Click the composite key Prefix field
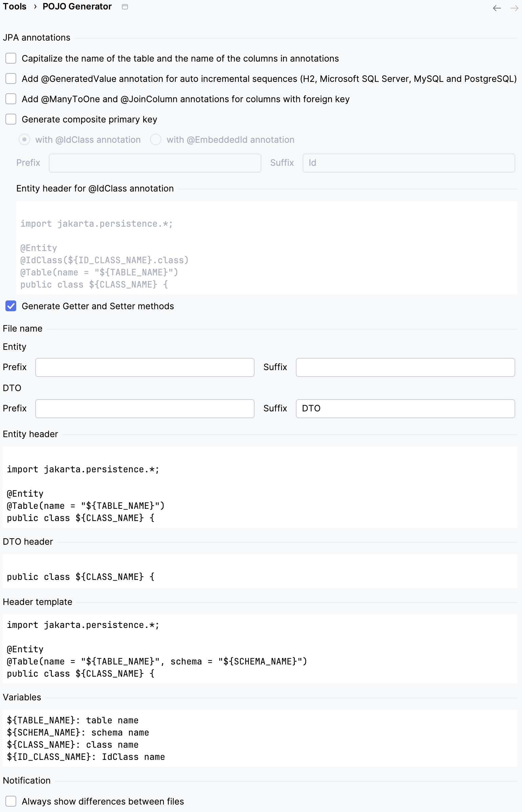Screen dimensions: 522x812 (x=155, y=163)
